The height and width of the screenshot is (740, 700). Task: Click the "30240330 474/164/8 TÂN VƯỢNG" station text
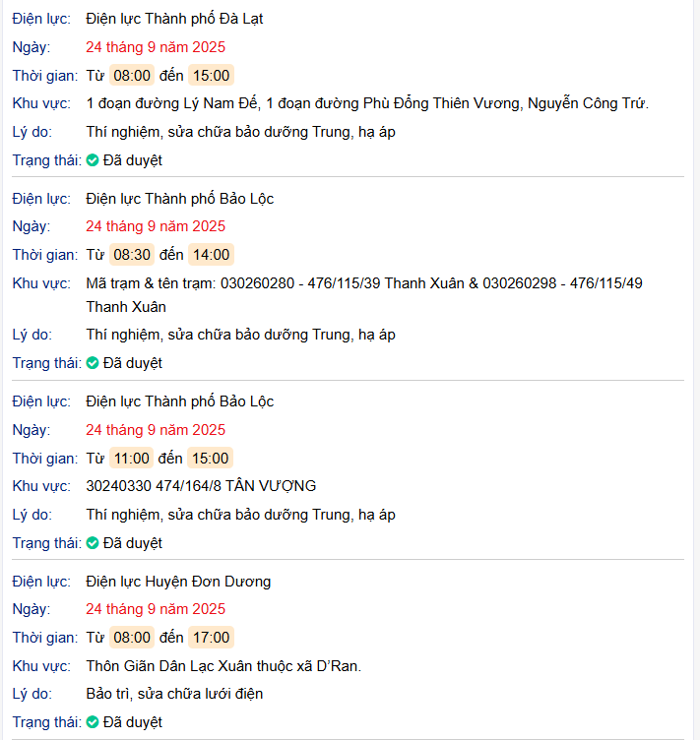[x=201, y=486]
